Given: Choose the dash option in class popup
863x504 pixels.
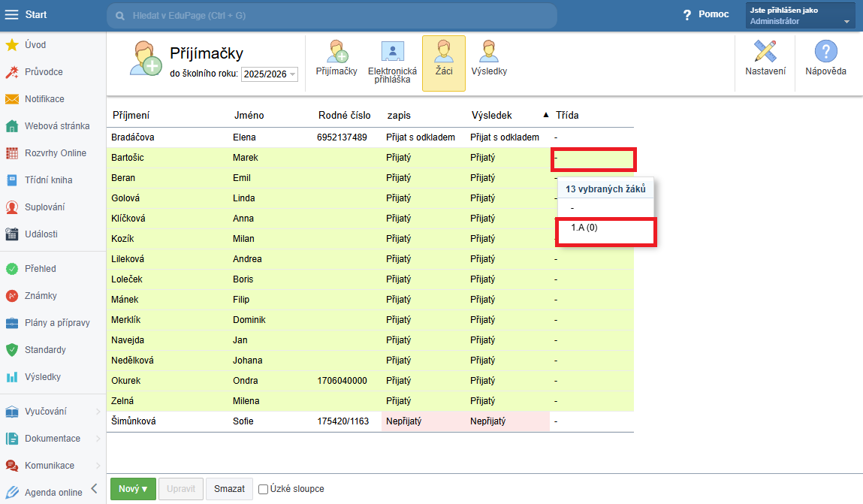Looking at the screenshot, I should (606, 209).
